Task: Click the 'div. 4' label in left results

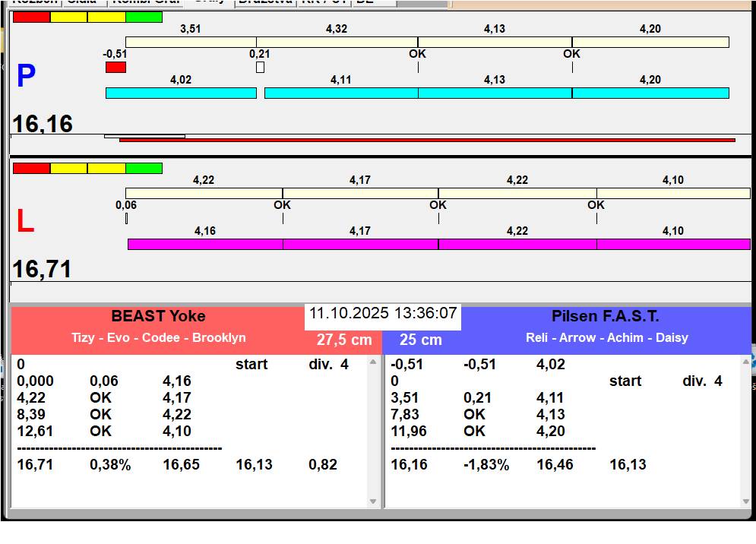Action: tap(328, 364)
